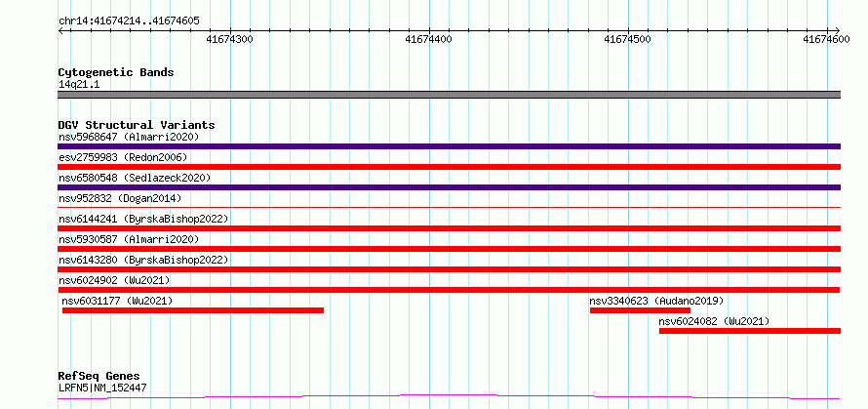Open variant nsv6144241 (ByrskaBishop2022) label
Screen dimensions: 868x409
pos(143,219)
